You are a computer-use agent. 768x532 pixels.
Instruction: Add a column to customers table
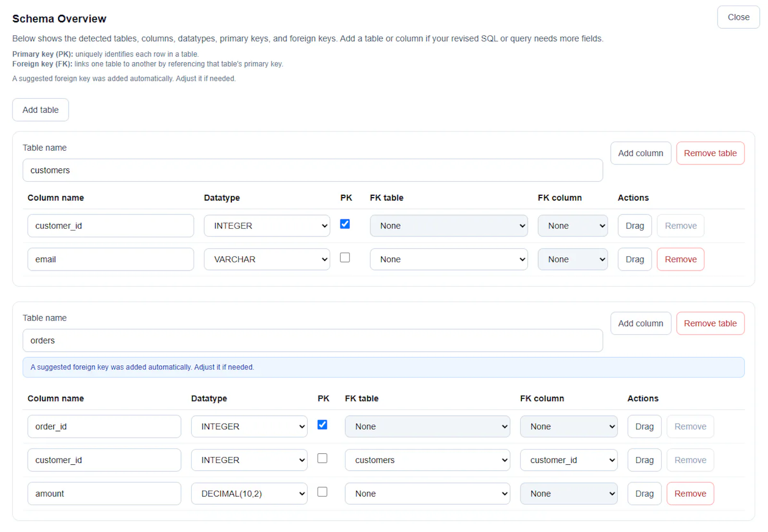[640, 153]
